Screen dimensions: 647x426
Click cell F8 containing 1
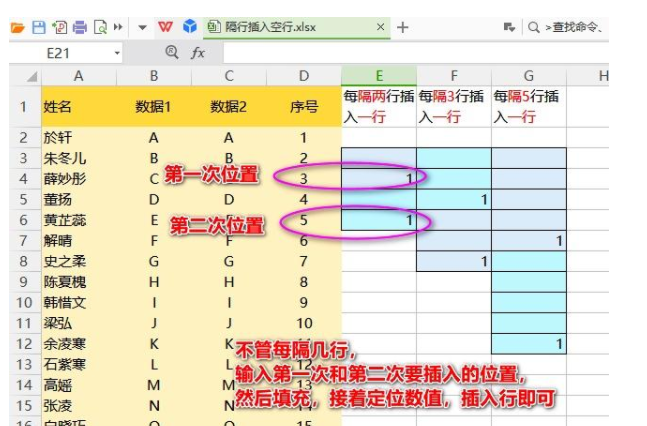pos(454,261)
